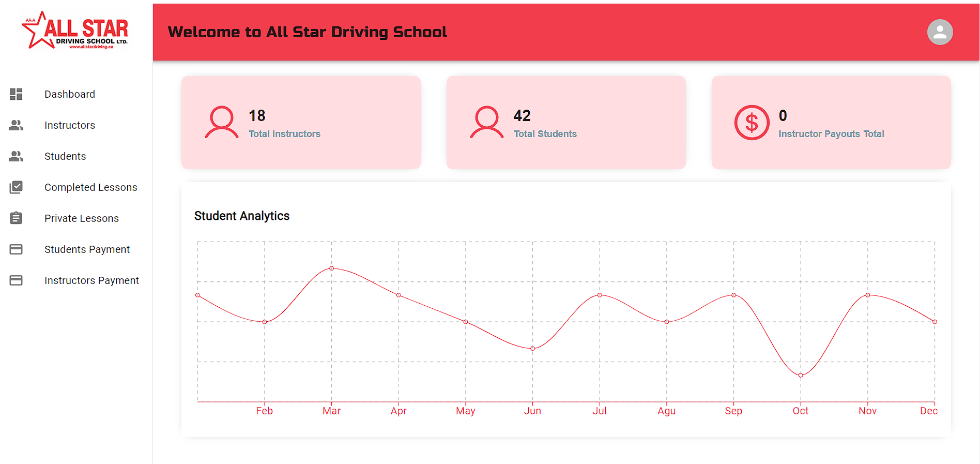Viewport: 980px width, 464px height.
Task: Click the Dashboard grid icon in sidebar
Action: (16, 94)
